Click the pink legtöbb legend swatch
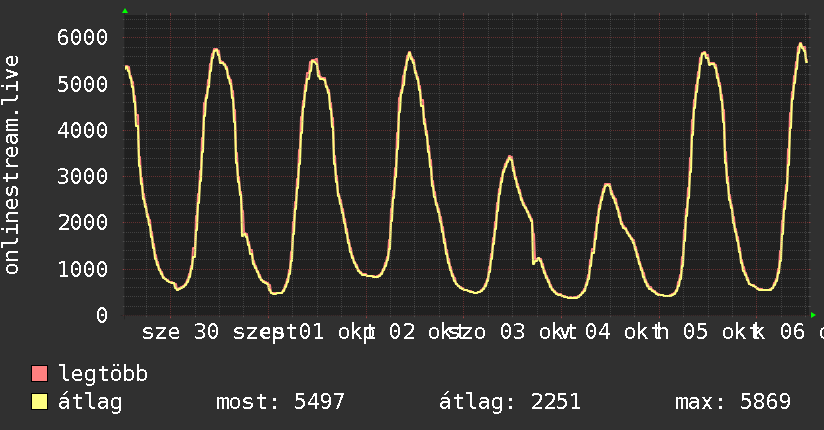Image resolution: width=824 pixels, height=430 pixels. tap(40, 373)
